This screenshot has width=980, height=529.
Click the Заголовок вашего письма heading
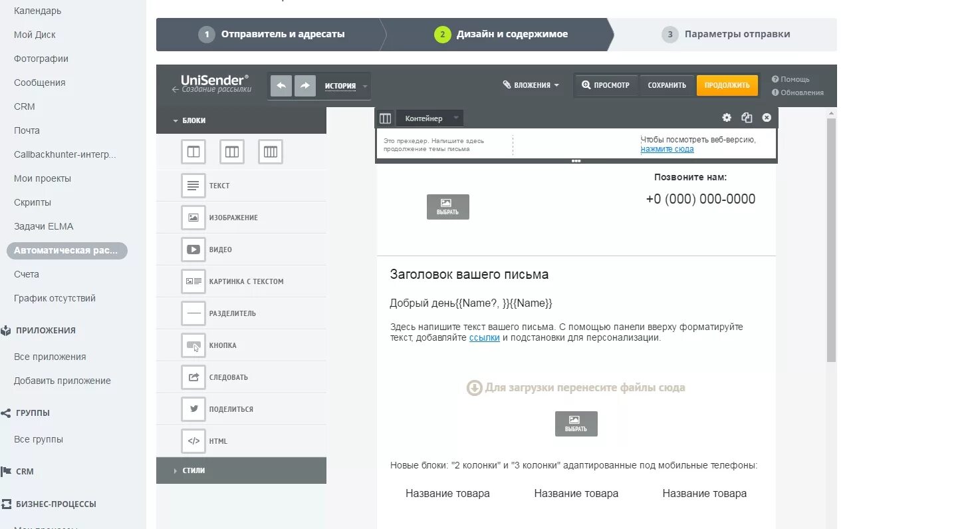(469, 274)
